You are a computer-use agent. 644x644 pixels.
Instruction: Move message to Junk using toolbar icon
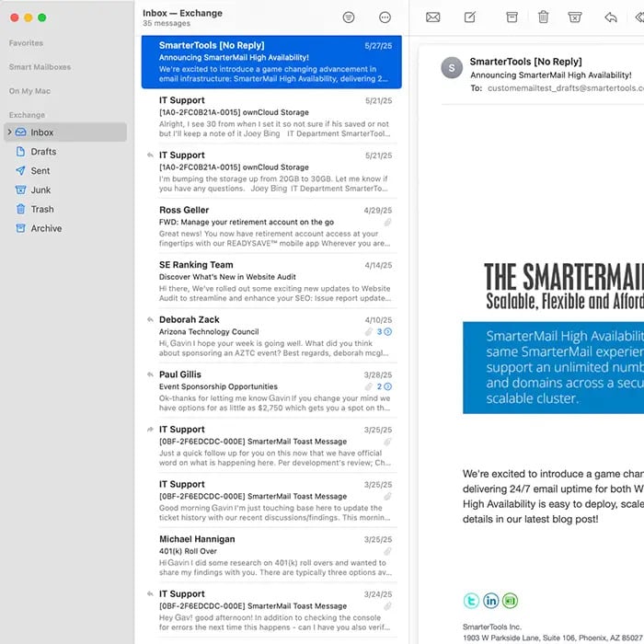(575, 17)
